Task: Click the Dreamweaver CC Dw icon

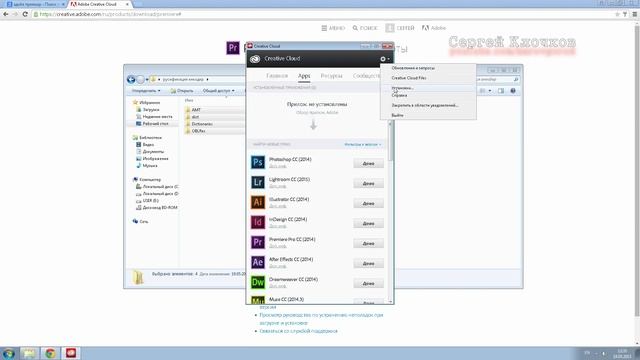Action: point(258,282)
